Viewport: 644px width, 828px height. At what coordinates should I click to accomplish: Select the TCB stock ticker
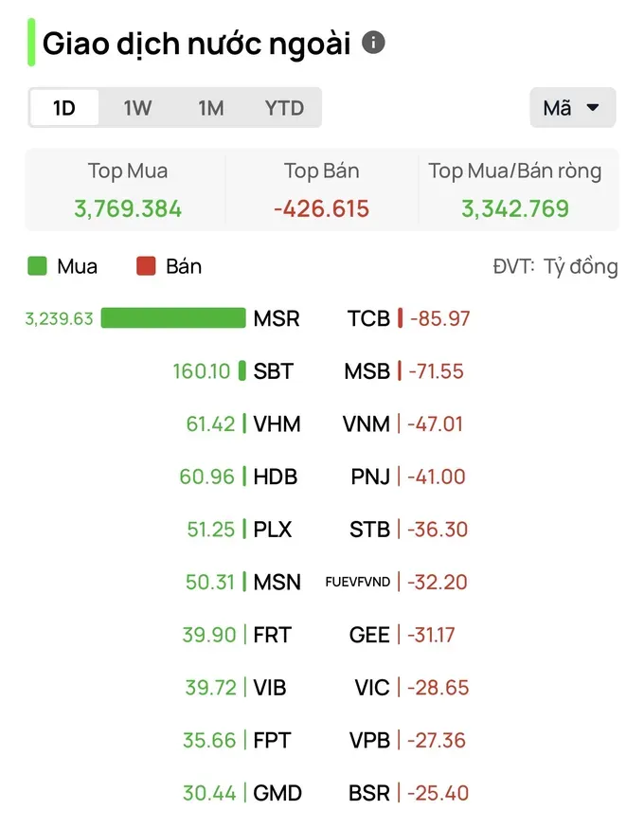coord(368,318)
